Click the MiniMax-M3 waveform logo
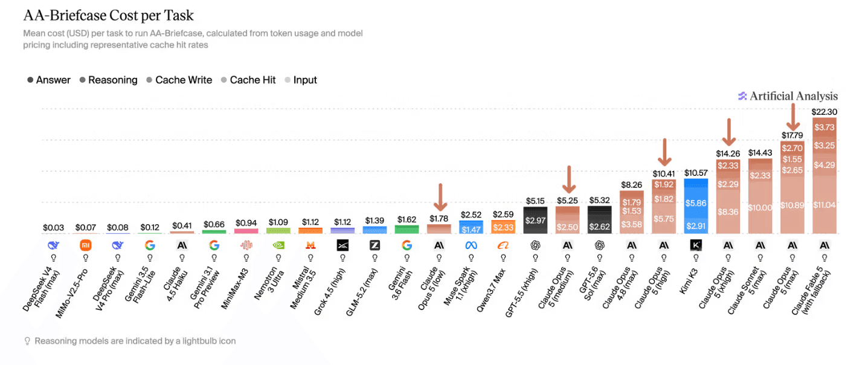This screenshot has height=365, width=868. click(246, 245)
